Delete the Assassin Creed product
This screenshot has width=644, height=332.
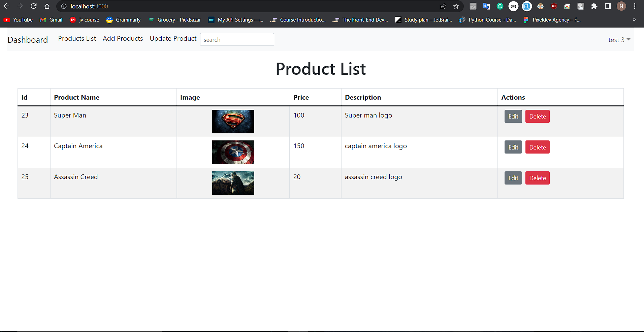(537, 178)
